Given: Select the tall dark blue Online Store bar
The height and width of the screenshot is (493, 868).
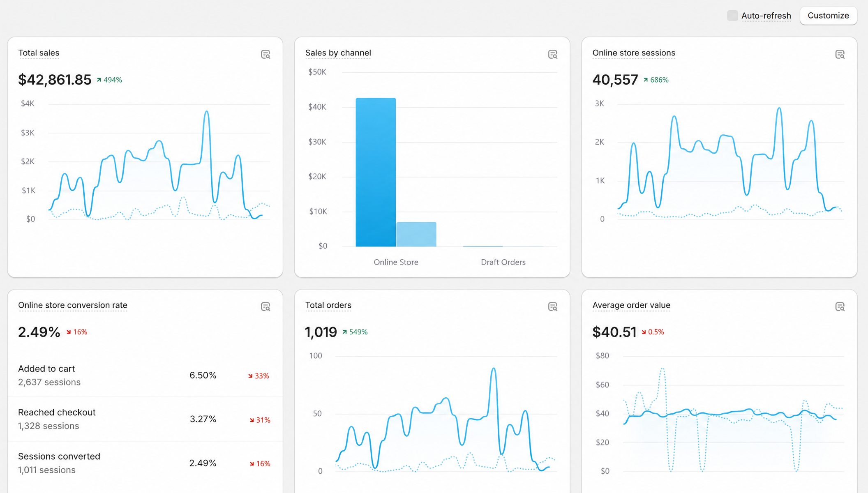Looking at the screenshot, I should tap(376, 172).
